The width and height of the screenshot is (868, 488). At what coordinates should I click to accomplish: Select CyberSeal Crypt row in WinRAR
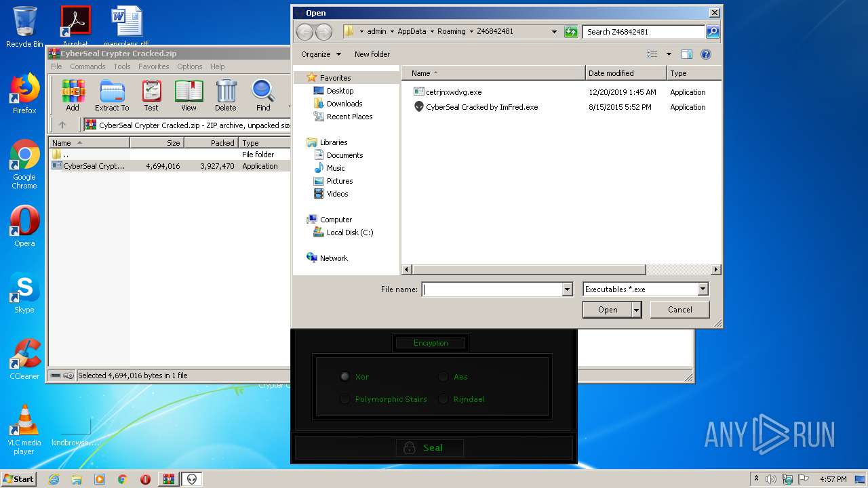tap(170, 166)
